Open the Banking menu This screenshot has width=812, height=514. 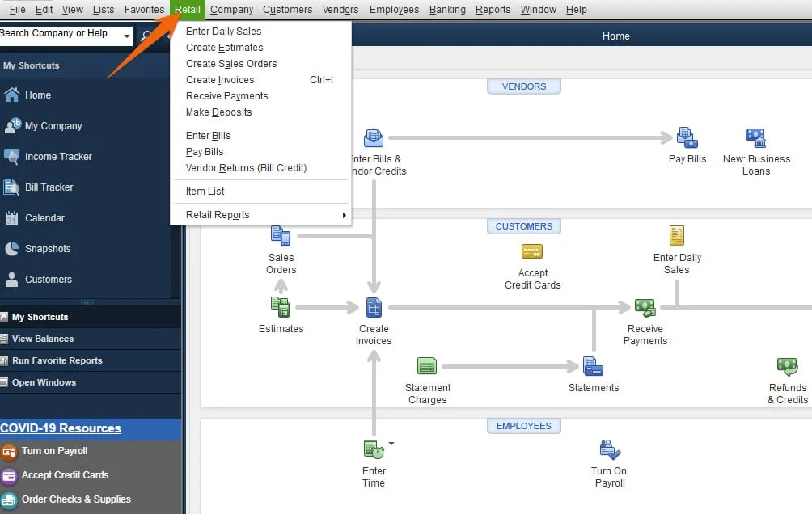point(447,10)
